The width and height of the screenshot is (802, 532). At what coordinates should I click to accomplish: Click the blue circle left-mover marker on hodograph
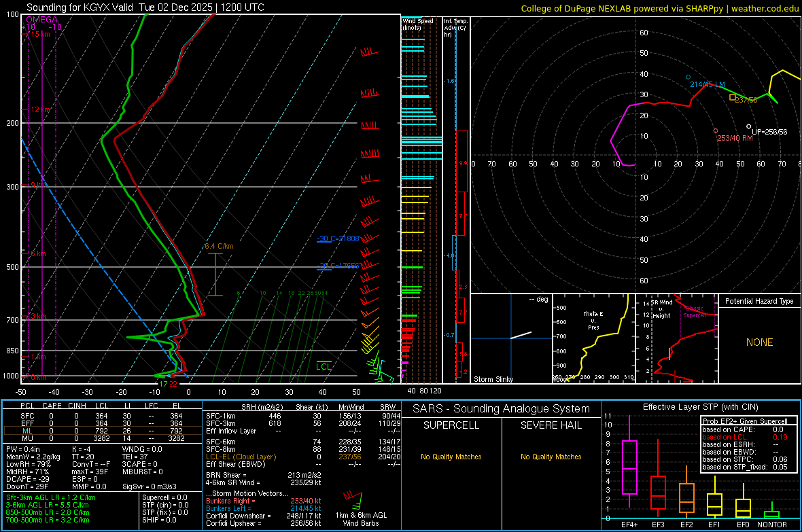(x=688, y=77)
